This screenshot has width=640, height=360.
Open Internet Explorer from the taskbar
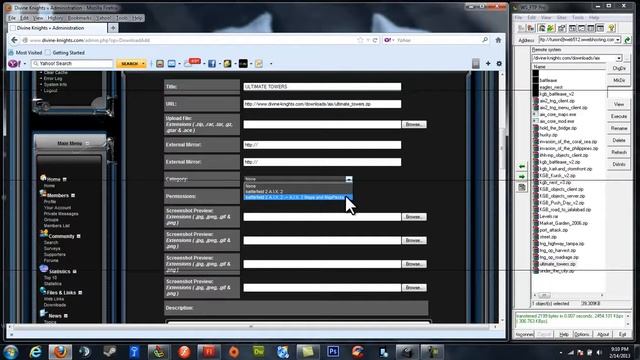click(x=36, y=352)
